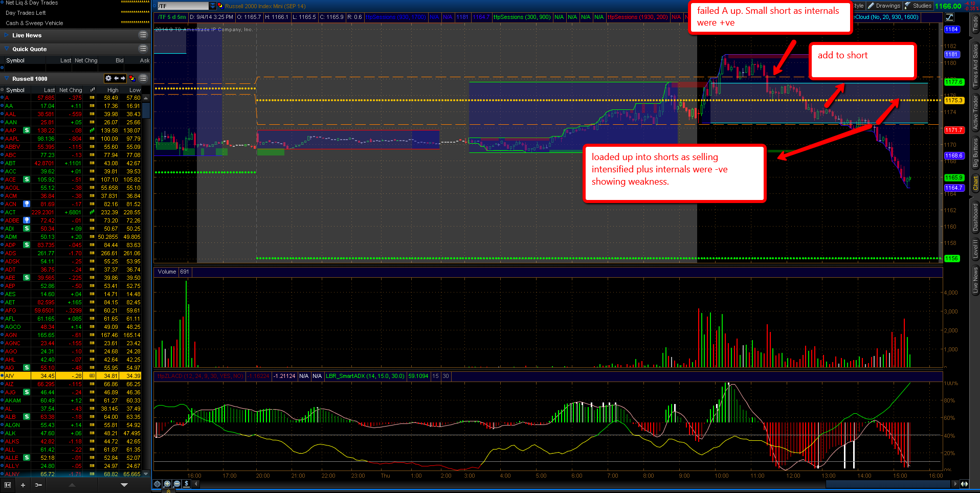Add a gadget with the plus icon
The image size is (980, 493).
(x=23, y=485)
